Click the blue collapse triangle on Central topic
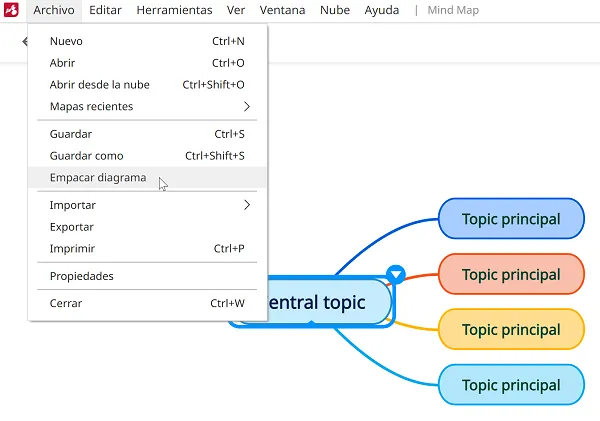 coord(396,274)
